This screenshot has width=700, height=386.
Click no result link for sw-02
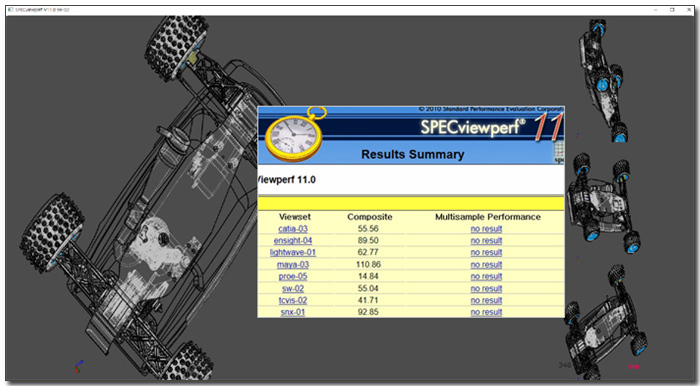[x=486, y=288]
